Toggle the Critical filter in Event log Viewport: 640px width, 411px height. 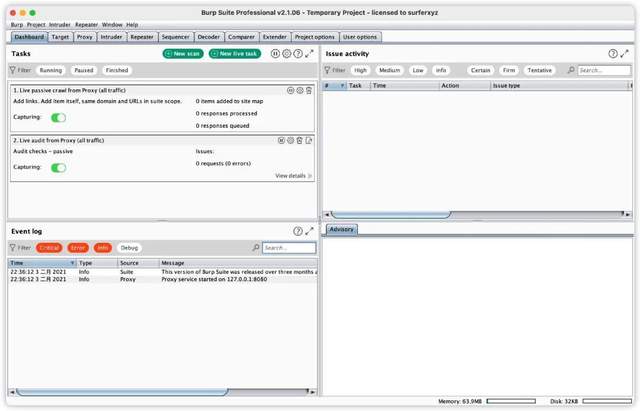click(48, 247)
